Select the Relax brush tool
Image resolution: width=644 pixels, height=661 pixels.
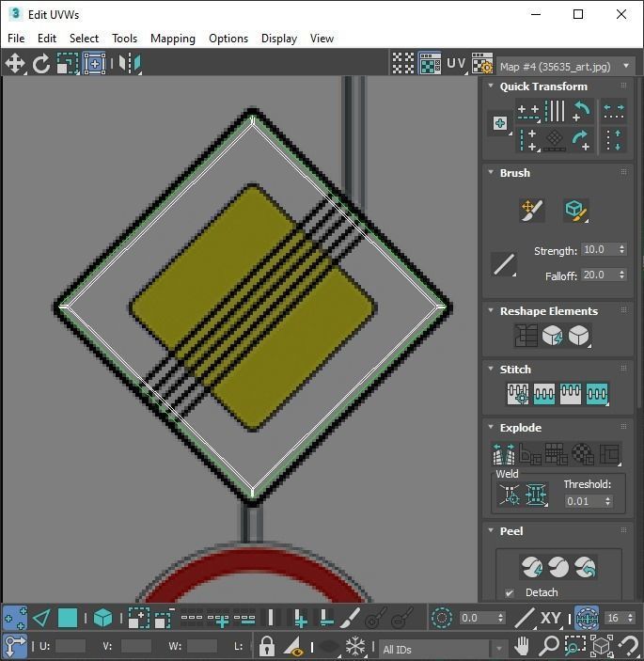click(x=576, y=211)
